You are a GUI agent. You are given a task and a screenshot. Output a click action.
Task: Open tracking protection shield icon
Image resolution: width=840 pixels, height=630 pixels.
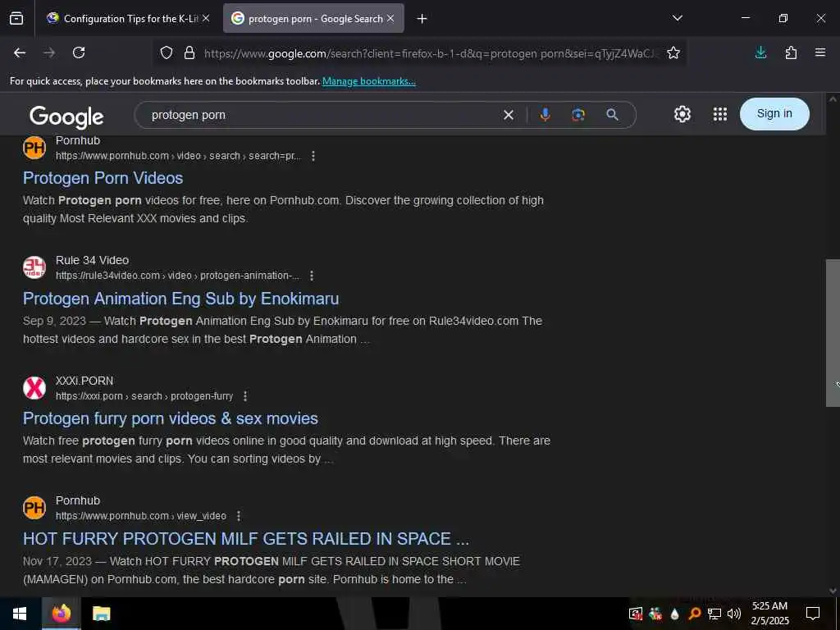[x=167, y=53]
